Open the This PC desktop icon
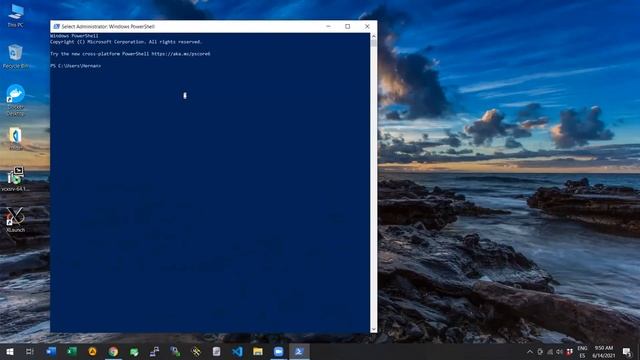Image resolution: width=640 pixels, height=360 pixels. click(x=16, y=16)
